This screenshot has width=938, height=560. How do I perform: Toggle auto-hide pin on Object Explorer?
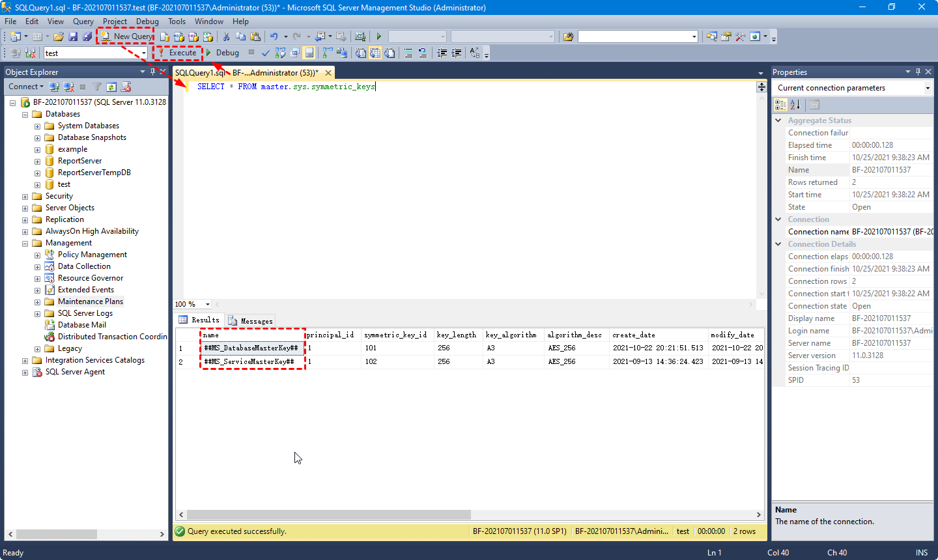click(152, 72)
